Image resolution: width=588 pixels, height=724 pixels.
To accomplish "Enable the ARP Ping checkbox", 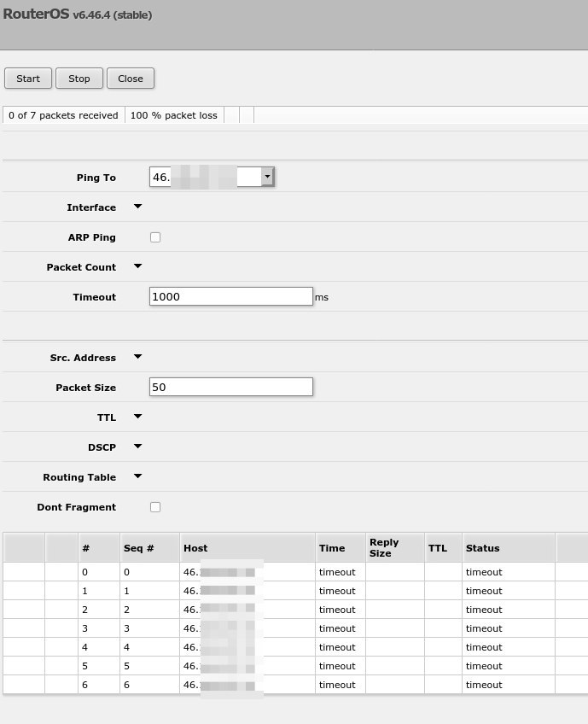I will tap(155, 237).
